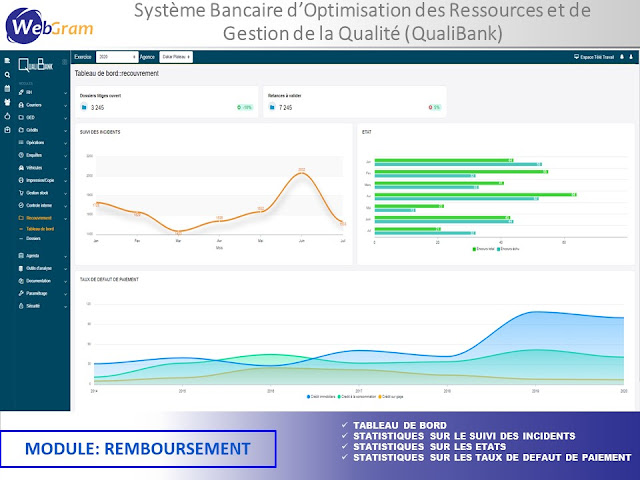640x480 pixels.
Task: Click the 'Exercice' label in header
Action: click(x=83, y=57)
